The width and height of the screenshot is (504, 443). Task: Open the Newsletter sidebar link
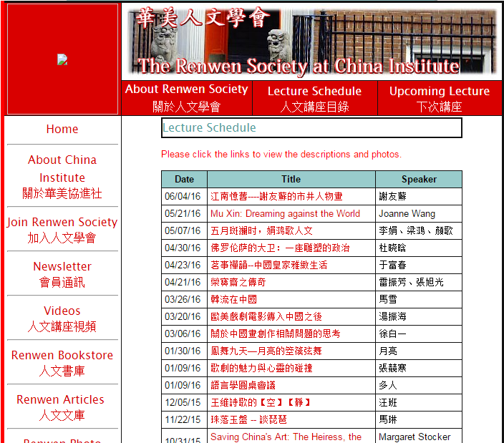pyautogui.click(x=62, y=274)
